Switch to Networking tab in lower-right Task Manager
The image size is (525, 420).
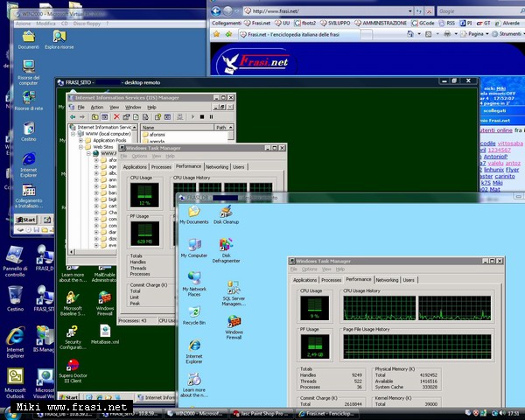click(386, 280)
